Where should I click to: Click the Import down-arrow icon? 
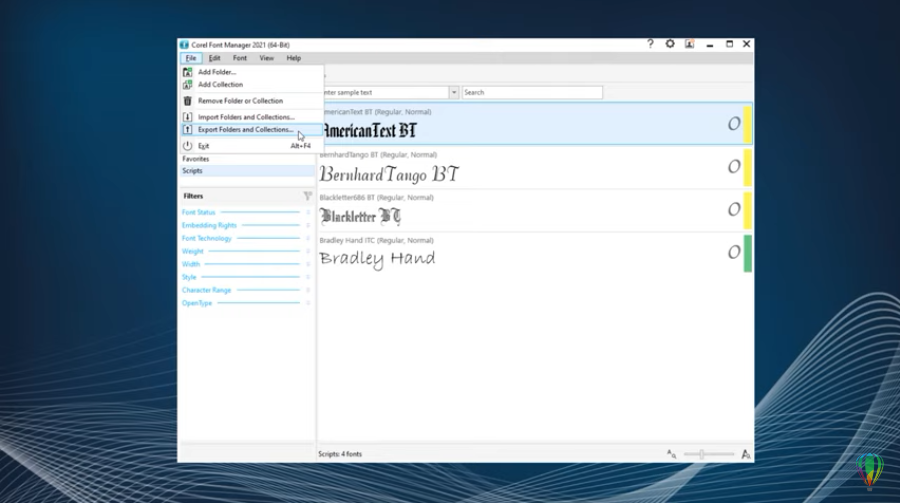187,117
